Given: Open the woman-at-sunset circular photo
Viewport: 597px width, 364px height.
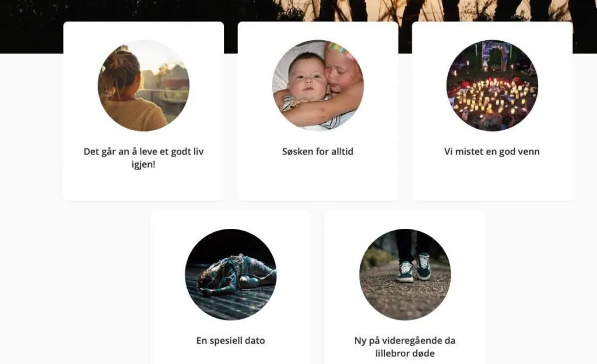Looking at the screenshot, I should click(143, 86).
